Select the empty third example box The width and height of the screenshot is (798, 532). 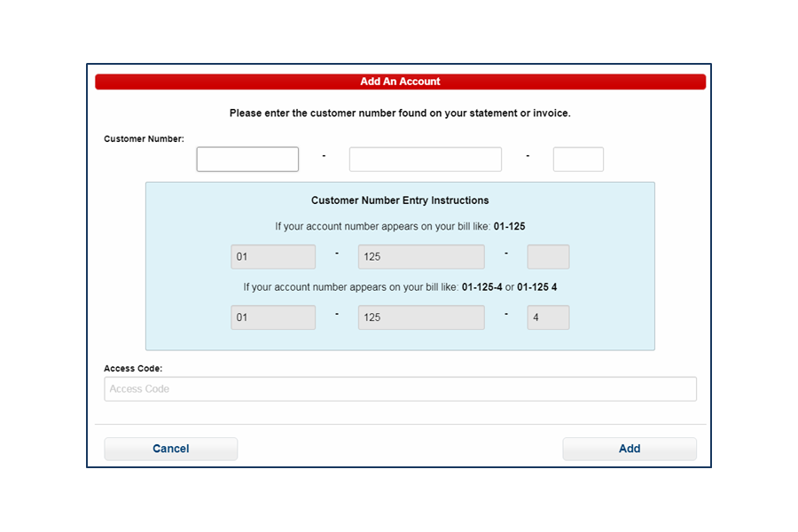tap(548, 256)
